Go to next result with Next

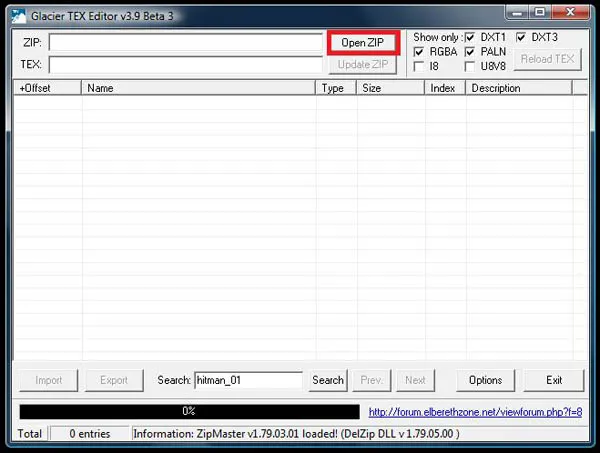(x=416, y=380)
